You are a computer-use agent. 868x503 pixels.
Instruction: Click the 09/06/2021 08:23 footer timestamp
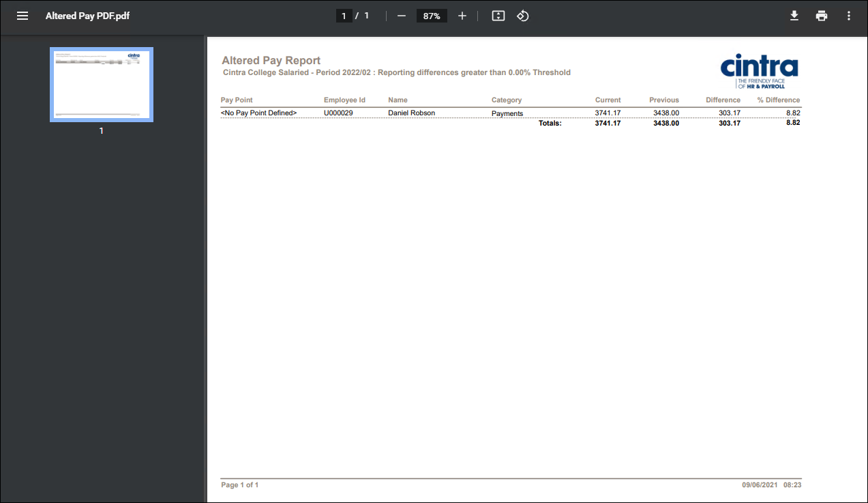772,485
